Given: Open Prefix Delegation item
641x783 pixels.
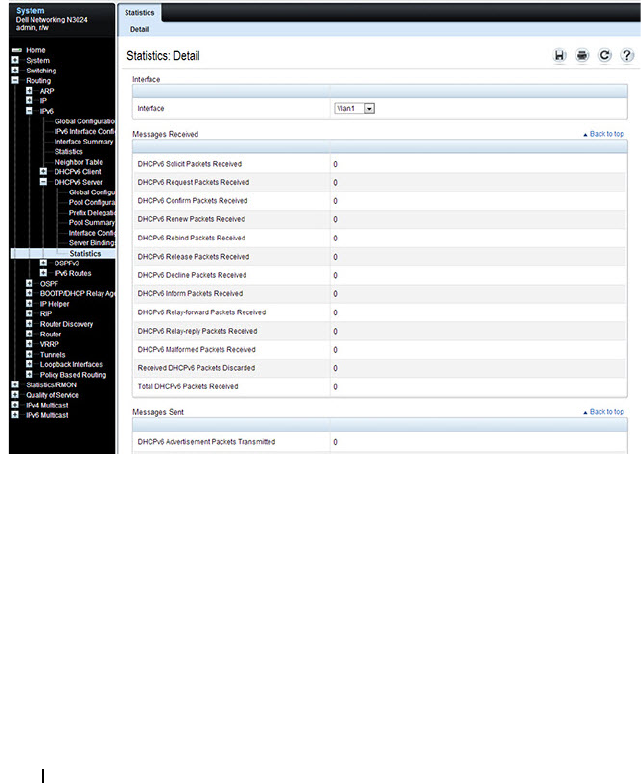Looking at the screenshot, I should pos(92,212).
